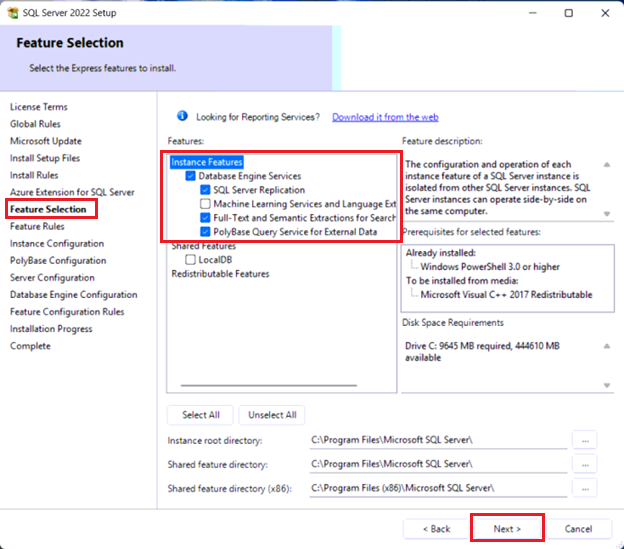This screenshot has height=549, width=624.
Task: Close the SQL Server 2022 Setup window
Action: [x=605, y=13]
